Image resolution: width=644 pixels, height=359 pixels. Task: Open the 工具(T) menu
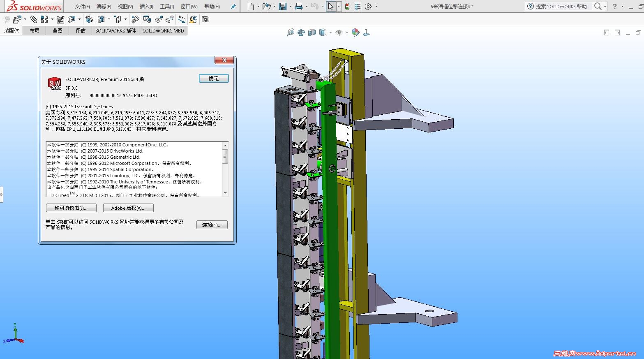click(x=167, y=7)
